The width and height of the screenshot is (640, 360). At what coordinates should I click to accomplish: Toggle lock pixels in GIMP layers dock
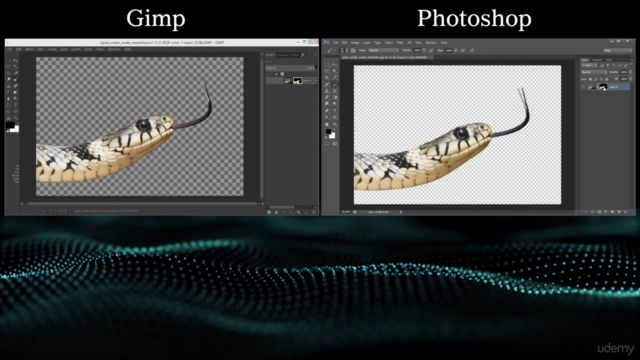[276, 74]
